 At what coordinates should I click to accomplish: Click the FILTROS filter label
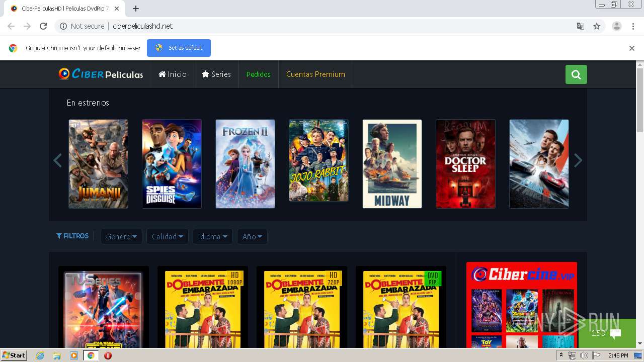[x=72, y=236]
